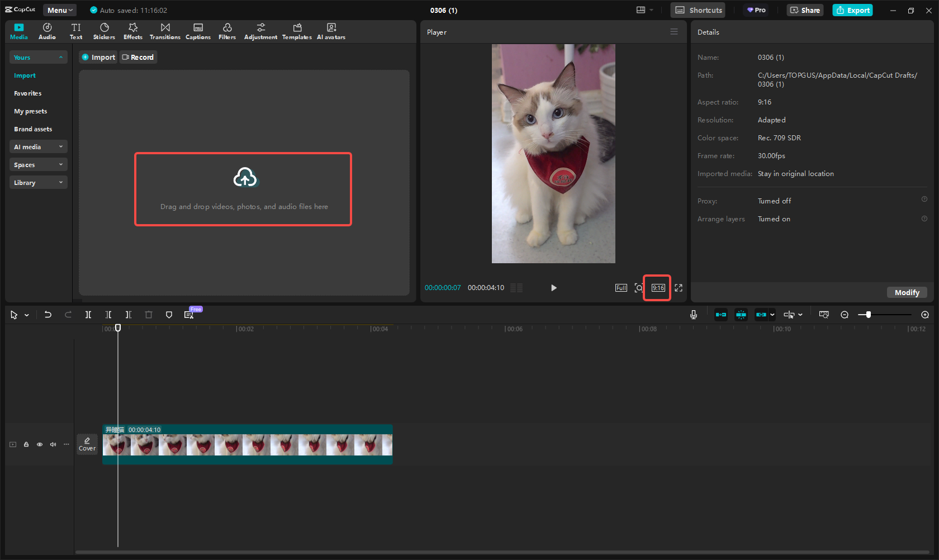Toggle track visibility eye icon

pyautogui.click(x=40, y=444)
